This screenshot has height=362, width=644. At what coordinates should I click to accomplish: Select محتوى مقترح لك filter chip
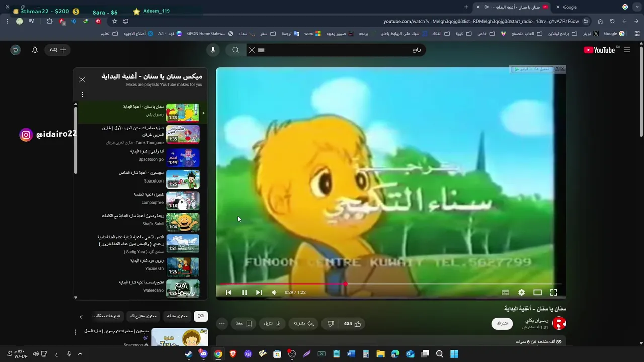point(143,316)
